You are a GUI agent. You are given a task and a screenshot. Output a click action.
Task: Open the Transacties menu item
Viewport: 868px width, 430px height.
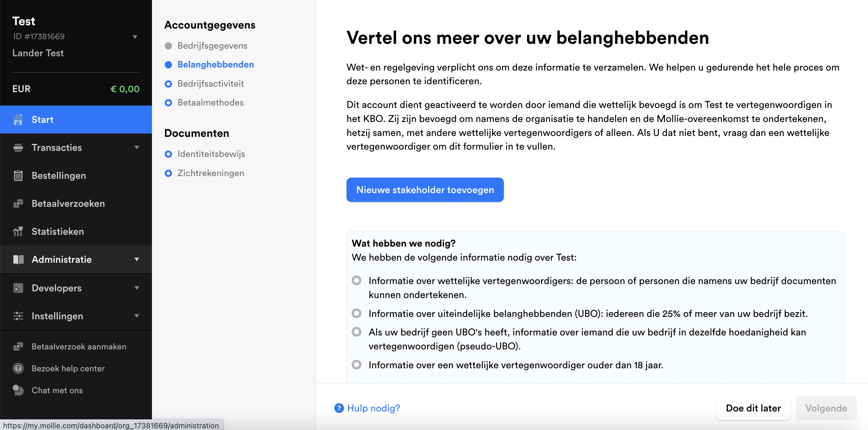76,147
